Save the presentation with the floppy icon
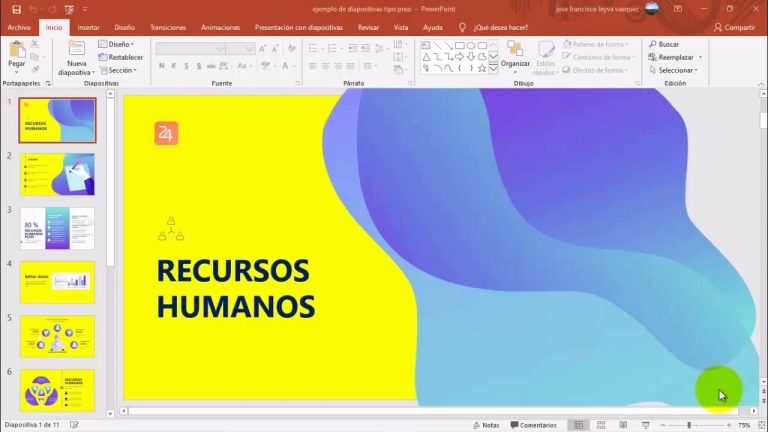 pos(16,9)
